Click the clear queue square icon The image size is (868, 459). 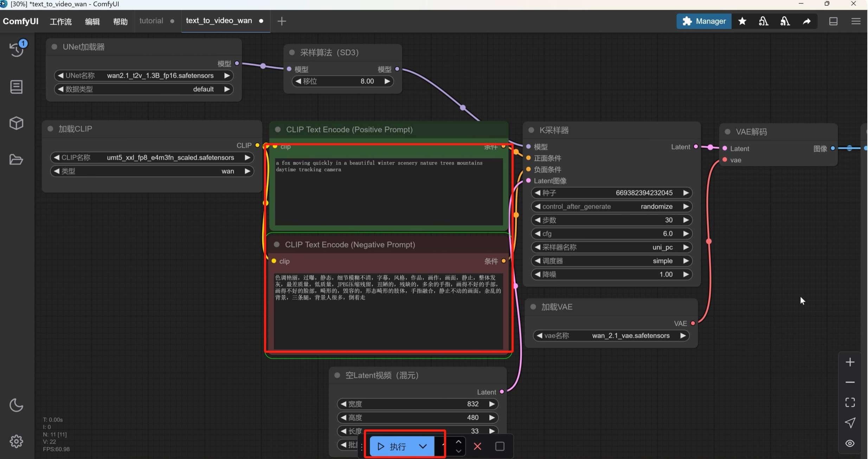500,446
